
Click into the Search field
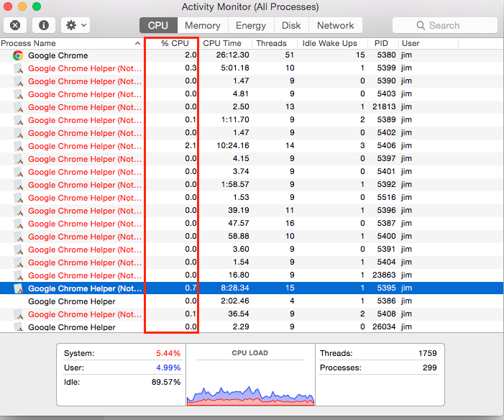(x=445, y=25)
